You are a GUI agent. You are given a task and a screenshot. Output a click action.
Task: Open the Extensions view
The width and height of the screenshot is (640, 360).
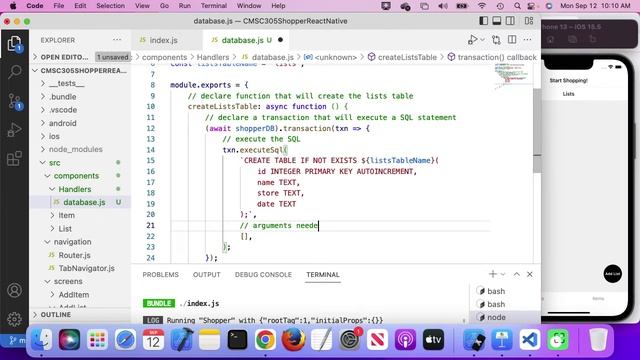pyautogui.click(x=14, y=158)
